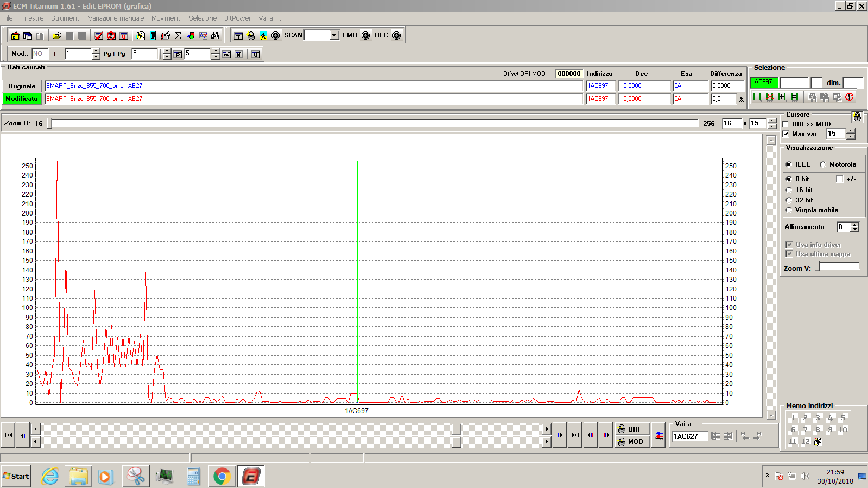Image resolution: width=868 pixels, height=488 pixels.
Task: Click the cascading windows icon
Action: [x=28, y=36]
